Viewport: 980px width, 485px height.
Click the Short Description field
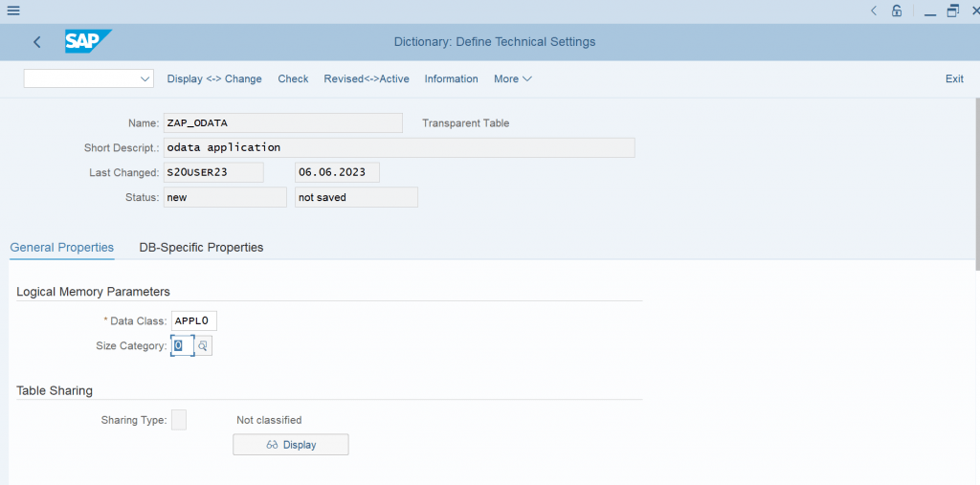click(399, 147)
